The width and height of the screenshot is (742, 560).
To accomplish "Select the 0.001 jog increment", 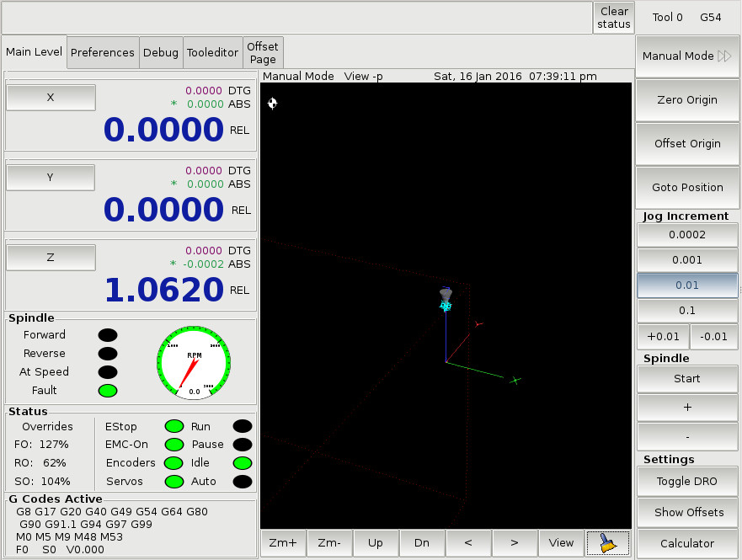I will pyautogui.click(x=687, y=259).
